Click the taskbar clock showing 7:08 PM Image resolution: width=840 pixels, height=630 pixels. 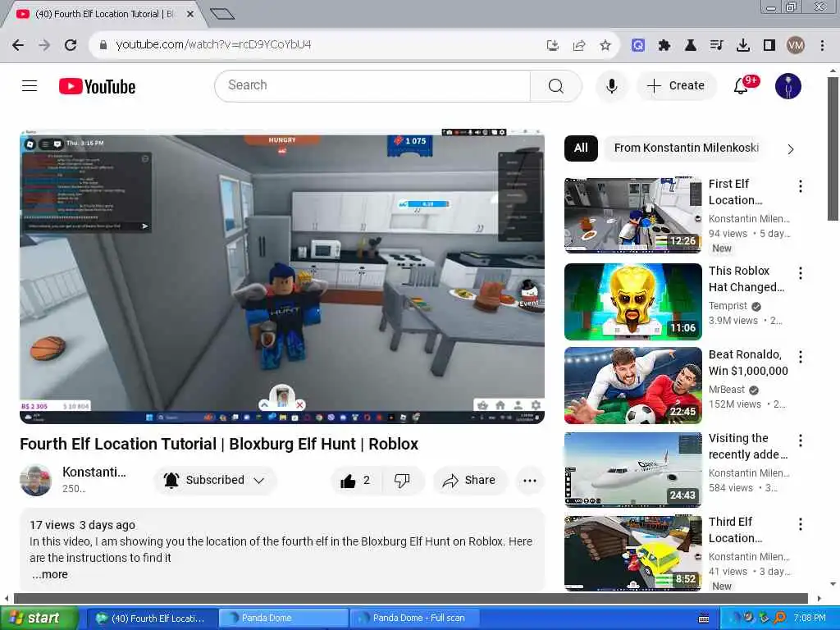tap(809, 619)
